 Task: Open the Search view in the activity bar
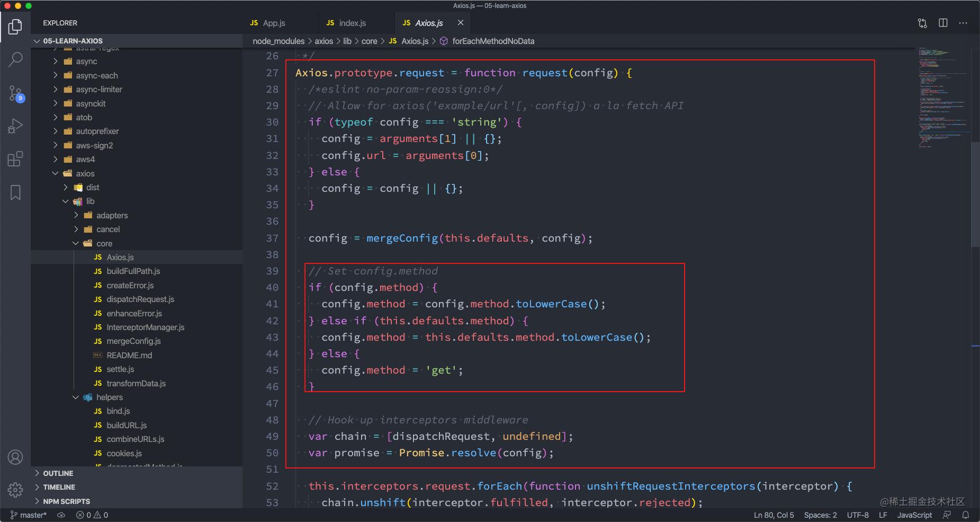pyautogui.click(x=15, y=59)
